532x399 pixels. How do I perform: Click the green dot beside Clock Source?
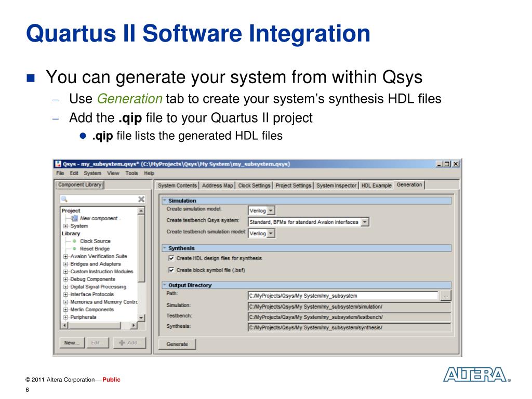74,241
